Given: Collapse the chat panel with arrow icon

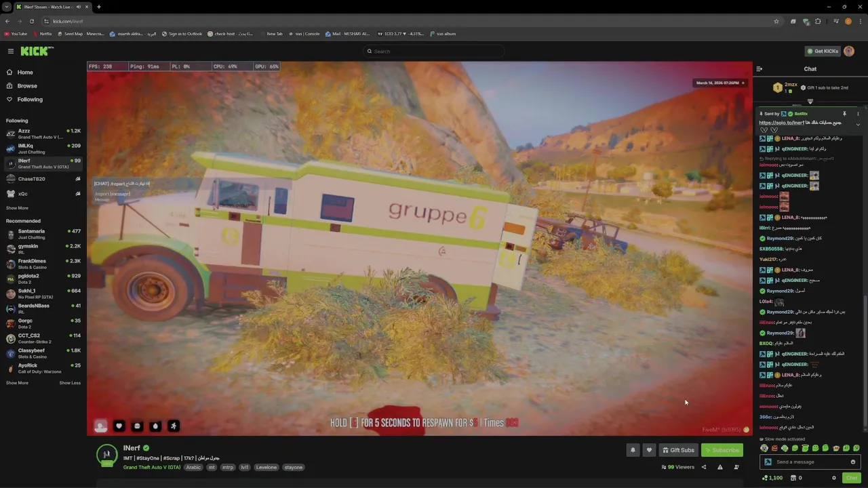Looking at the screenshot, I should (759, 68).
